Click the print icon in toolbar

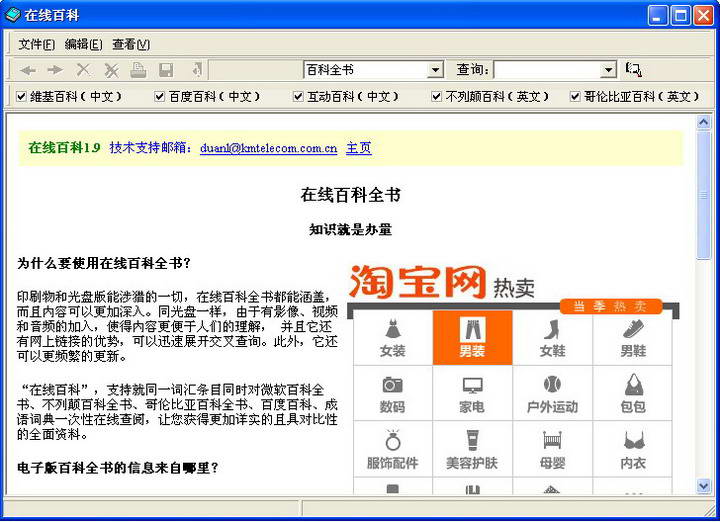click(x=138, y=70)
